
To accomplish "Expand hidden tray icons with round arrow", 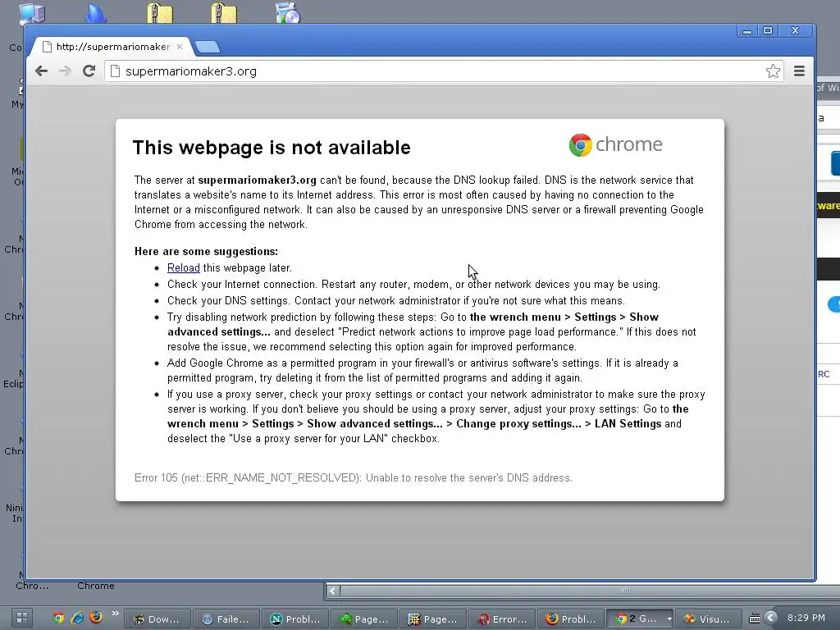I will click(x=770, y=618).
